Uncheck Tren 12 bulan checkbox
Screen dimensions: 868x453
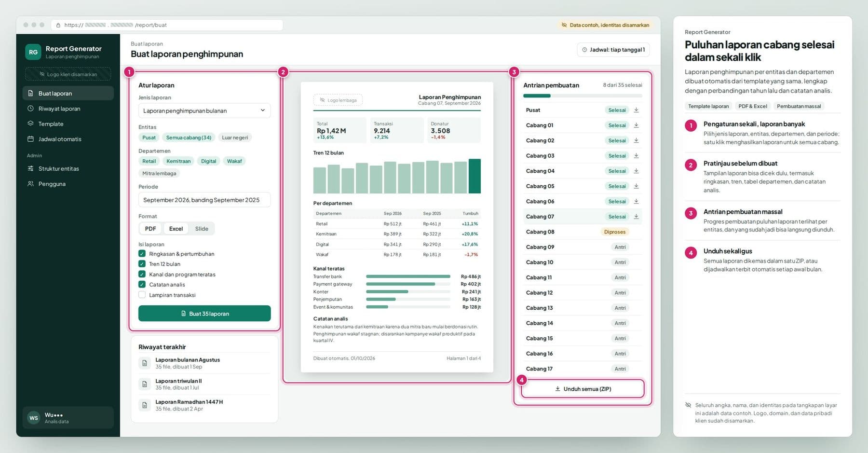click(142, 264)
